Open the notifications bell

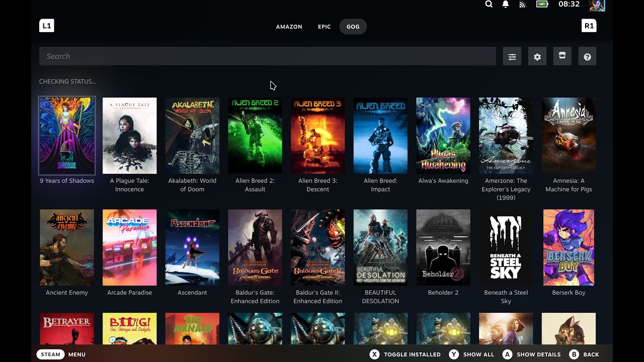[506, 4]
